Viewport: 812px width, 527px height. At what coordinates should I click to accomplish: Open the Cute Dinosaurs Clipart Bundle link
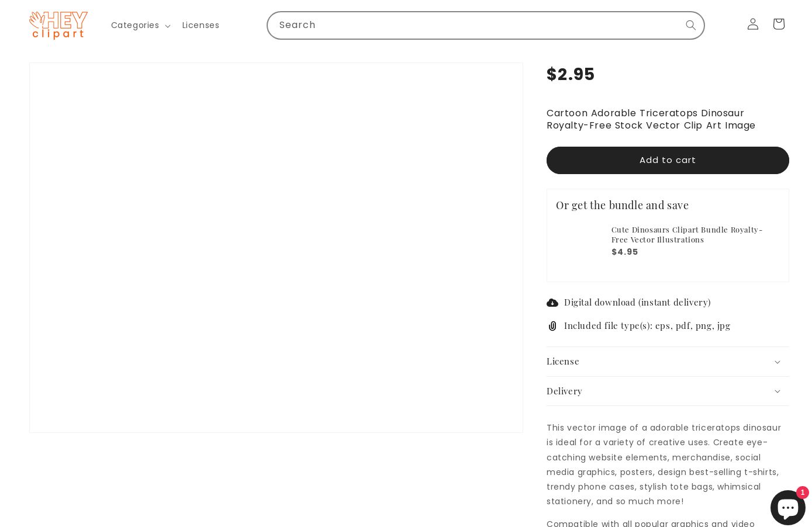687,234
